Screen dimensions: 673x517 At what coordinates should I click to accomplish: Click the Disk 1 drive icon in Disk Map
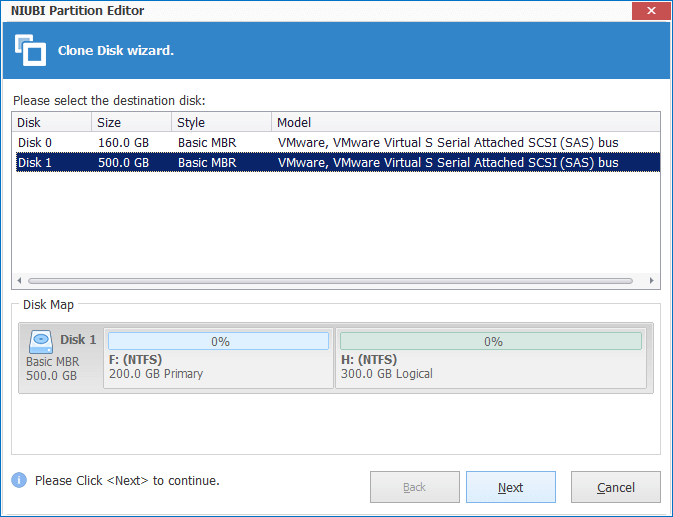tap(42, 340)
